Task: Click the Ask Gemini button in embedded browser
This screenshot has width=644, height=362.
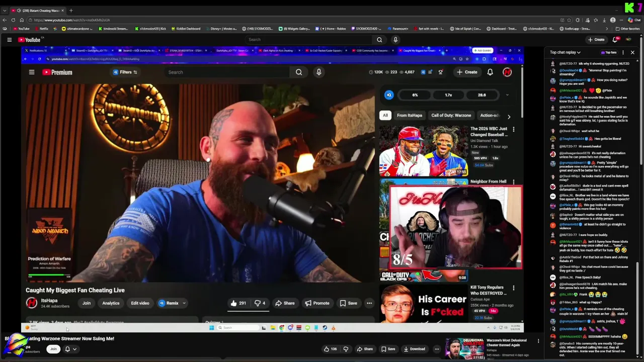Action: tap(482, 51)
